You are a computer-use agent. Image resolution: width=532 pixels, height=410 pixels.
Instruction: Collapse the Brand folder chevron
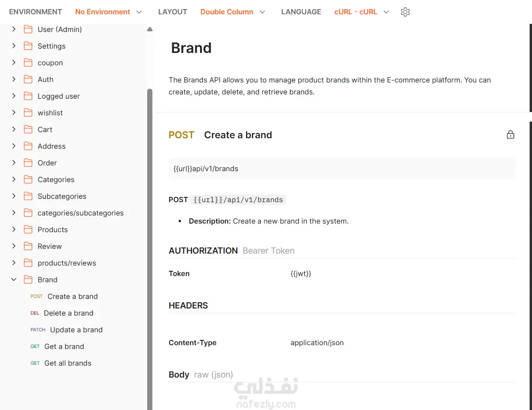tap(14, 280)
